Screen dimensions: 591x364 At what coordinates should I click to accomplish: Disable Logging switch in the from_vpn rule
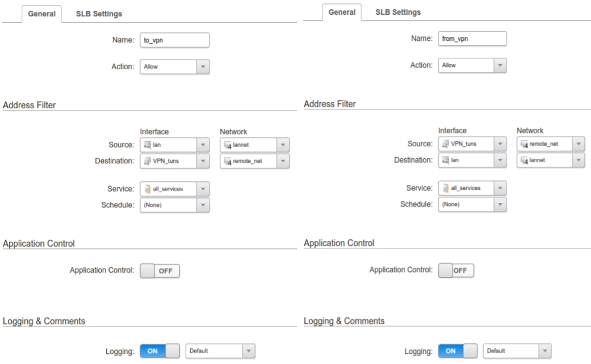(x=456, y=351)
